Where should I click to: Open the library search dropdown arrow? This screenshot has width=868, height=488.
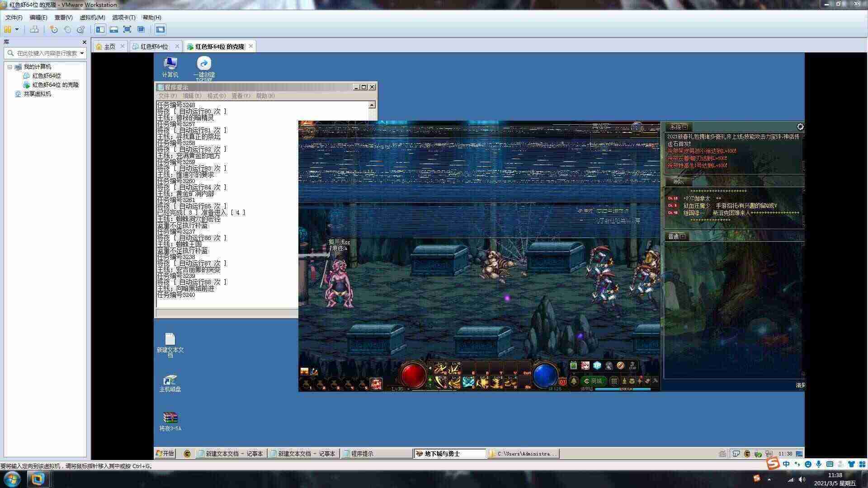click(x=82, y=53)
